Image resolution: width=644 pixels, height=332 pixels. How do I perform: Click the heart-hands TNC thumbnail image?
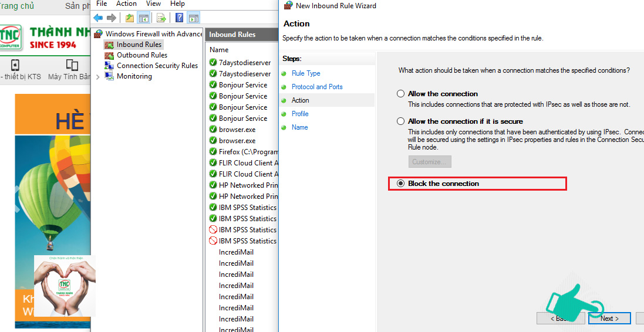(x=65, y=286)
